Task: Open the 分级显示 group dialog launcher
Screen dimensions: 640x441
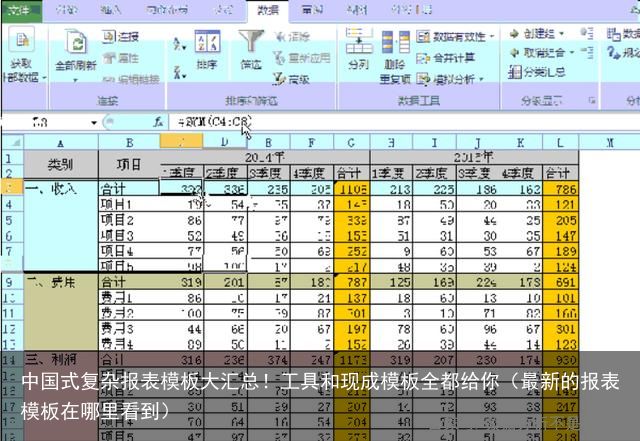Action: (592, 100)
